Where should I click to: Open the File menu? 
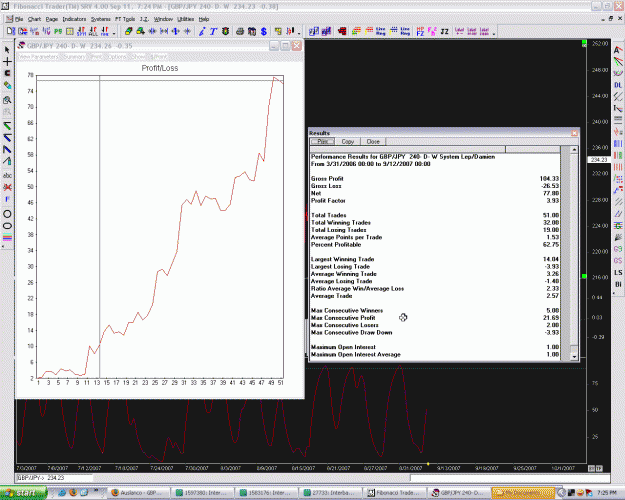[x=19, y=19]
